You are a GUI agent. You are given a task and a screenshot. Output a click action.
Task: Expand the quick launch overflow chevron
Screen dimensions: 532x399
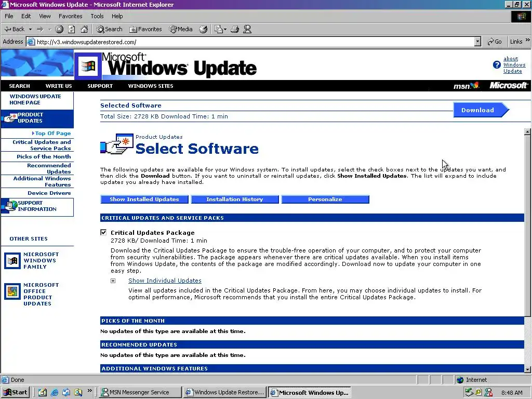(89, 391)
